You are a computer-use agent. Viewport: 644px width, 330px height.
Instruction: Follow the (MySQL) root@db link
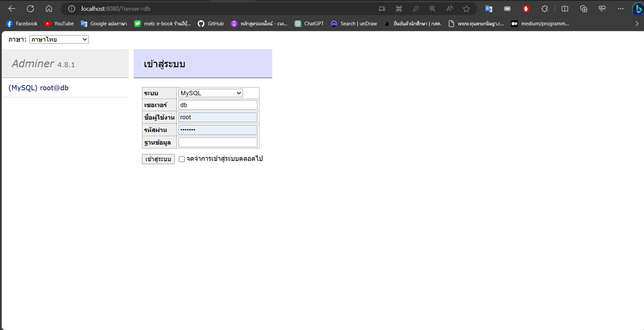pyautogui.click(x=38, y=87)
